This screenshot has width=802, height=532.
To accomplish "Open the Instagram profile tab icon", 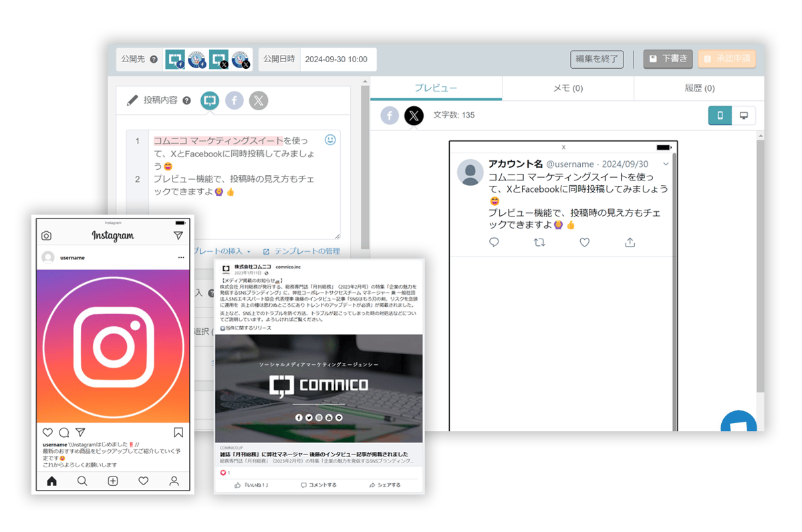I will tap(174, 481).
